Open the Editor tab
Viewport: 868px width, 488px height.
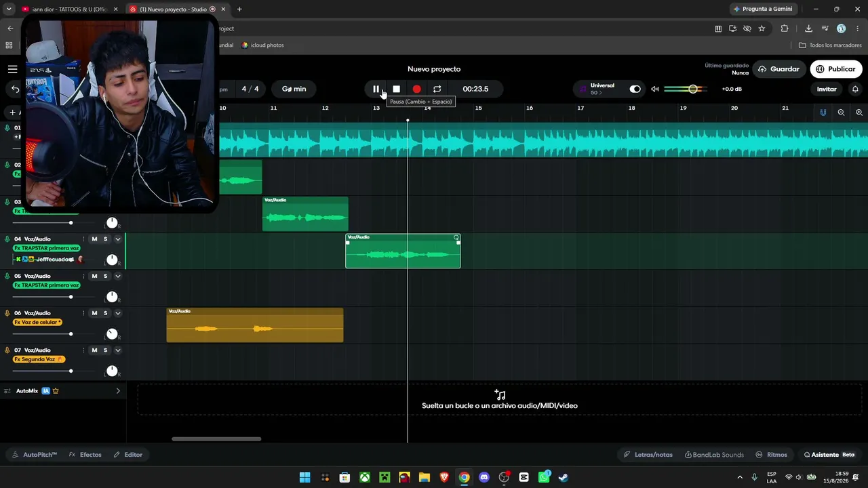[127, 455]
